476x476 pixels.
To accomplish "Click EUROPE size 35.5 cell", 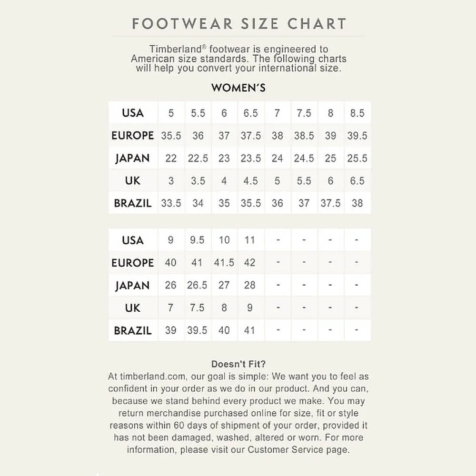I will tap(171, 135).
